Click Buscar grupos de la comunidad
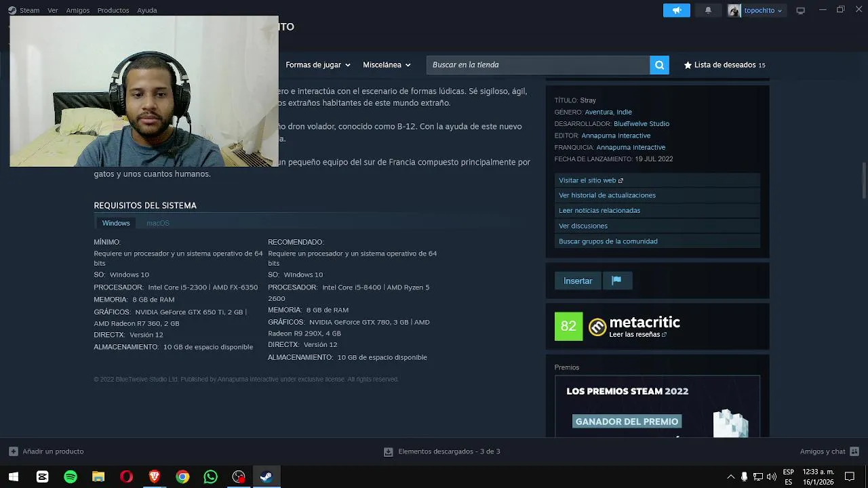Screen dimensions: 868x488 coord(657,241)
